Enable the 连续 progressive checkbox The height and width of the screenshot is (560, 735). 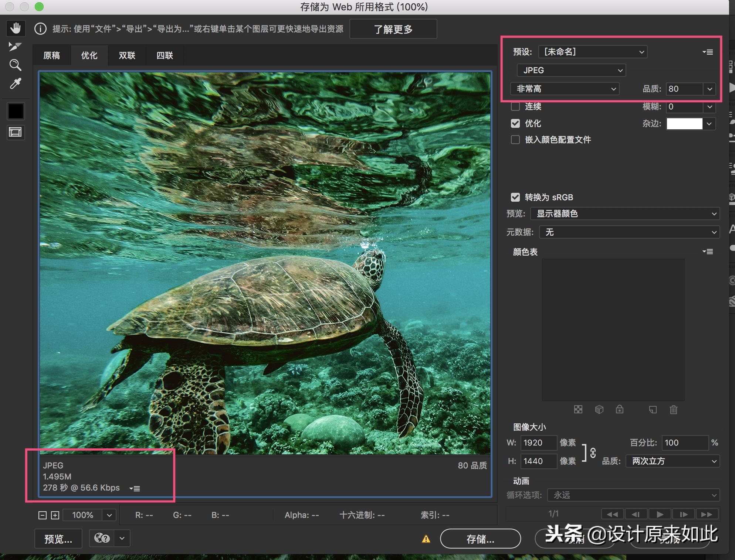[515, 107]
